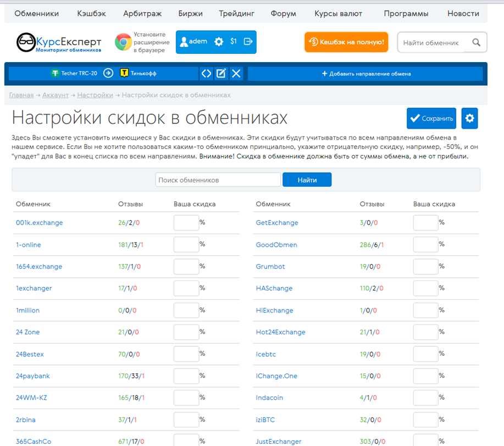The width and height of the screenshot is (504, 446).
Task: Click the discount field for 1-online
Action: pos(186,245)
